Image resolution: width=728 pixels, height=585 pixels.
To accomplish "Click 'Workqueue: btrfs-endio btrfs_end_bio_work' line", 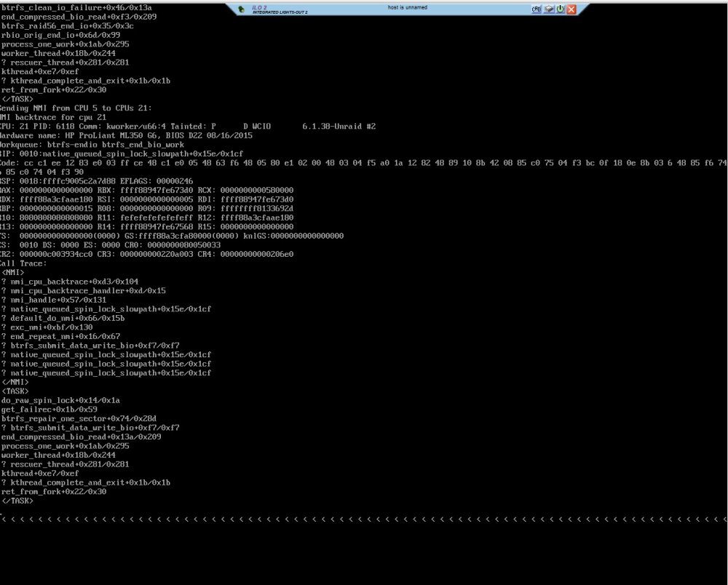I will pyautogui.click(x=92, y=145).
